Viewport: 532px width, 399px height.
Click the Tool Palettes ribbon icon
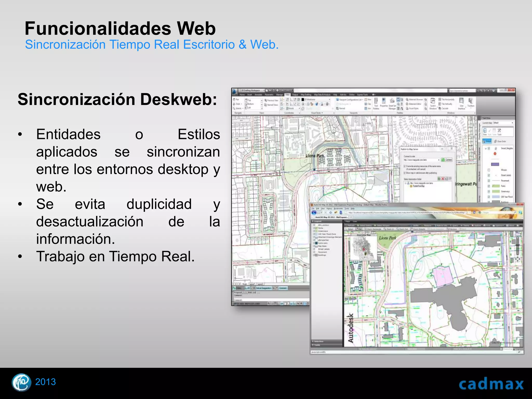pos(376,103)
